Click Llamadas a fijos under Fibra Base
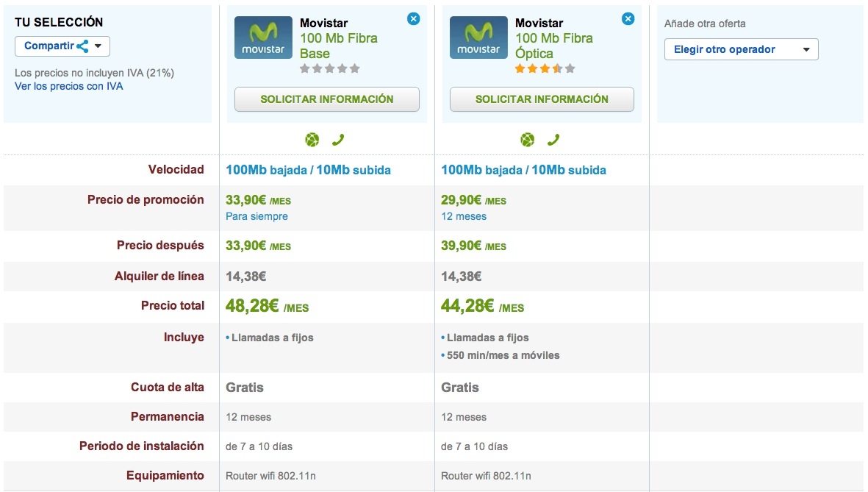The image size is (868, 492). pos(273,338)
